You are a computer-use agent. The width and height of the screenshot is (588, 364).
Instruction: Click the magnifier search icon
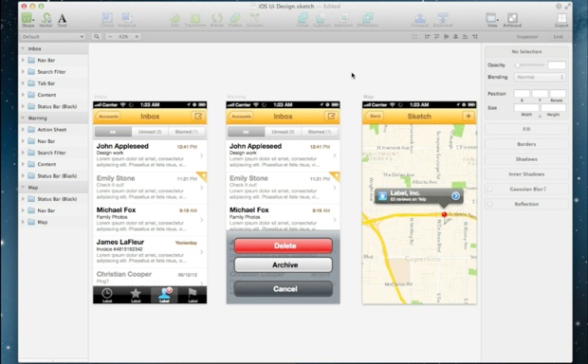click(x=97, y=37)
